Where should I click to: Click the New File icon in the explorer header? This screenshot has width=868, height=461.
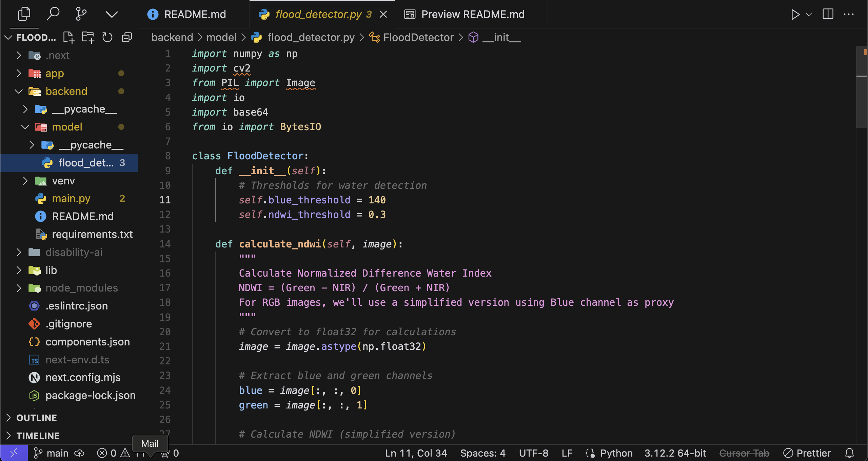point(69,37)
